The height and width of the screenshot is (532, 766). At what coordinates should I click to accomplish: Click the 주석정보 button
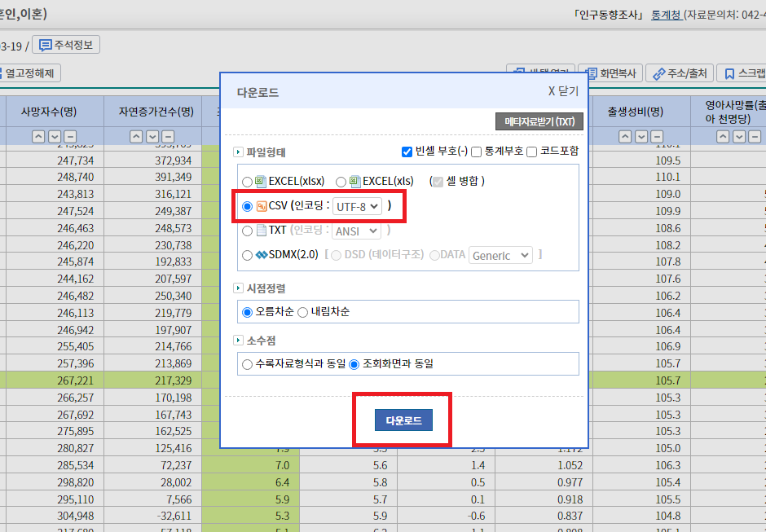point(66,46)
